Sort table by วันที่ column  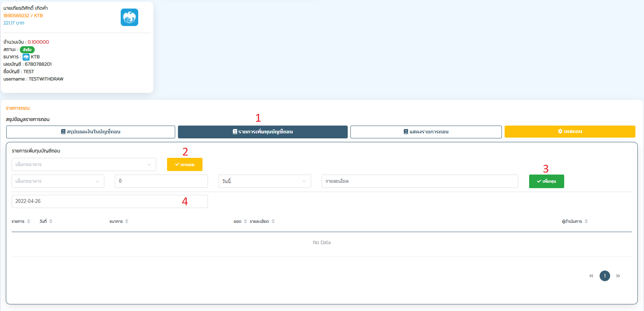coord(51,222)
